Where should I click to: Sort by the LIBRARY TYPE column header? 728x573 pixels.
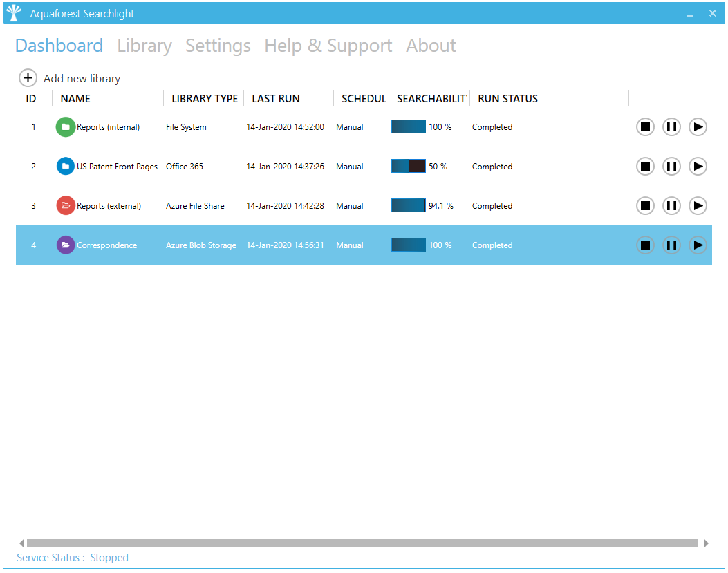pyautogui.click(x=204, y=99)
